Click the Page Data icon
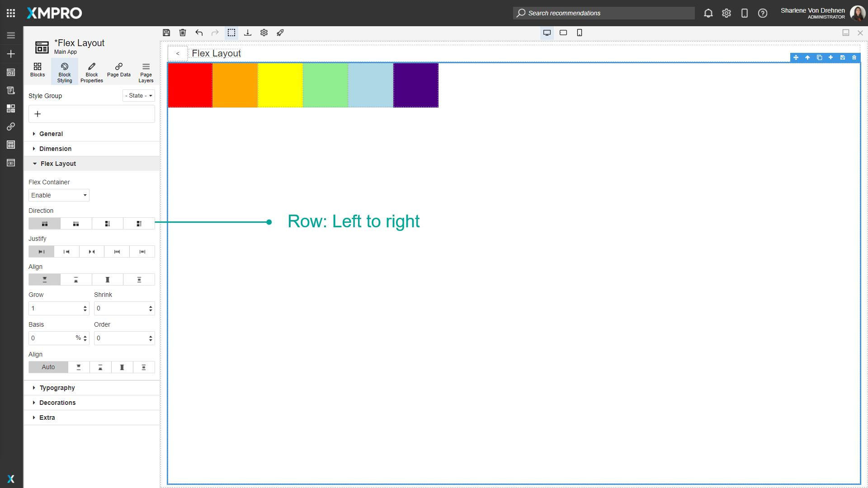The image size is (868, 488). (x=118, y=71)
